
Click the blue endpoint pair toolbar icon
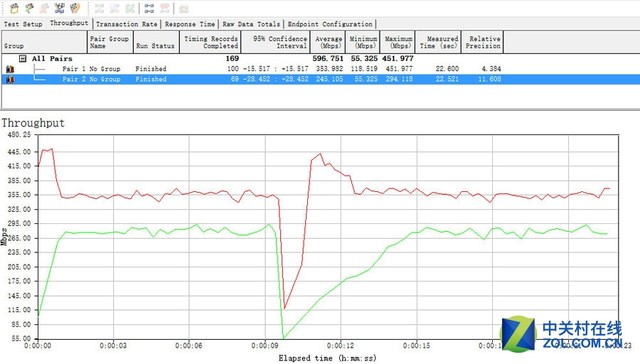tap(60, 8)
